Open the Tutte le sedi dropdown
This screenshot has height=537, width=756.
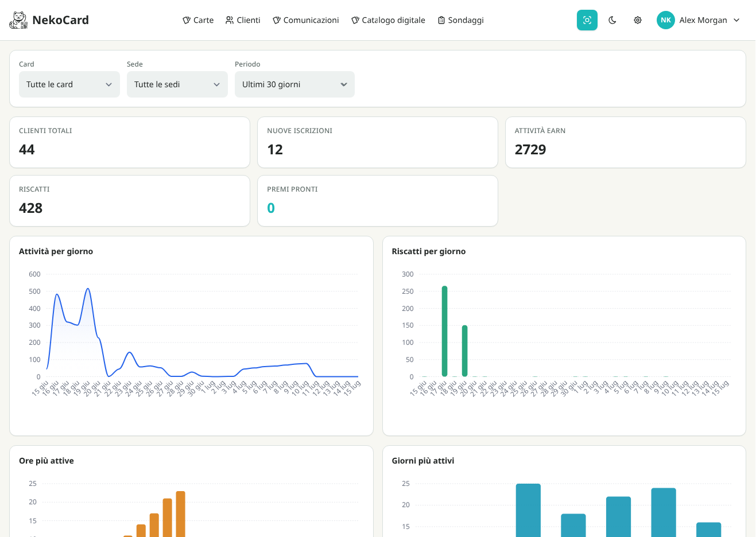point(177,84)
